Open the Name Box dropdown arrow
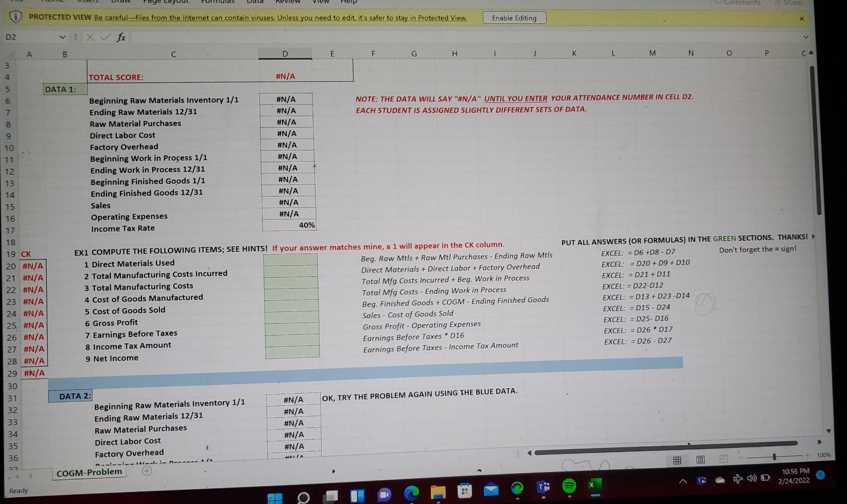 pos(63,37)
